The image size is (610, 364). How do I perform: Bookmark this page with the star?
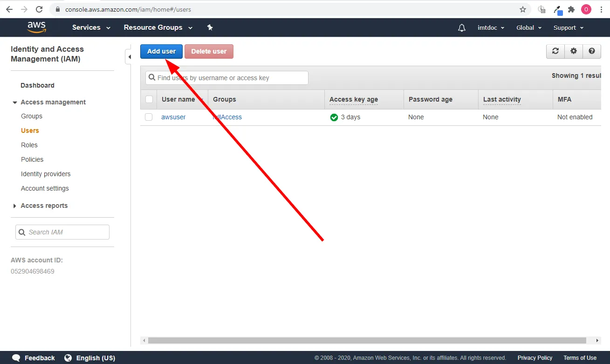coord(523,9)
